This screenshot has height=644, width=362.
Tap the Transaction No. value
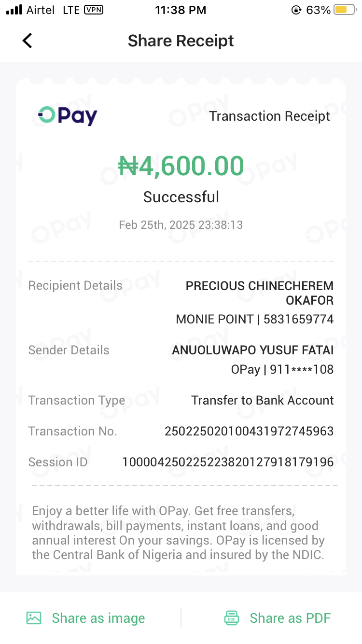pyautogui.click(x=249, y=431)
